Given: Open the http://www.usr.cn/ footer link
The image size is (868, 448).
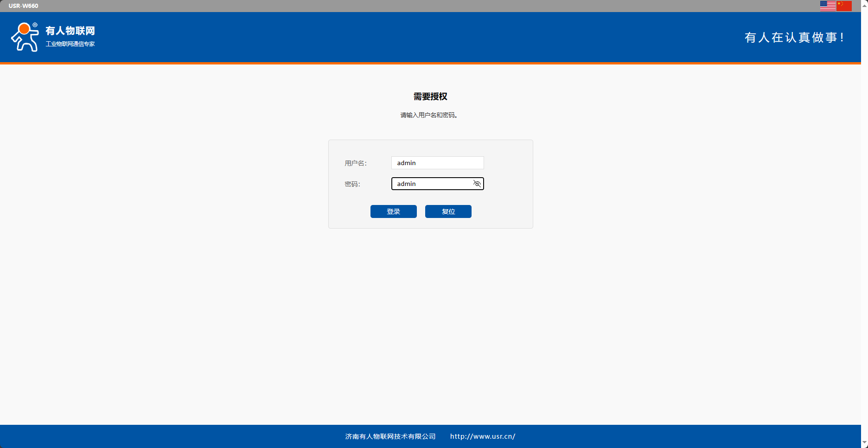Looking at the screenshot, I should click(x=483, y=436).
